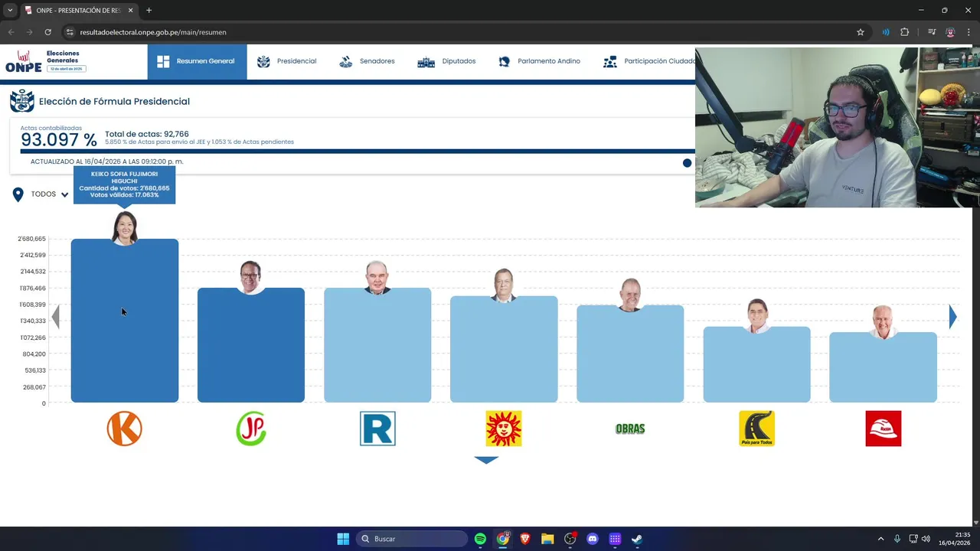Open the Resumen General tab
The image size is (980, 551).
(x=197, y=61)
